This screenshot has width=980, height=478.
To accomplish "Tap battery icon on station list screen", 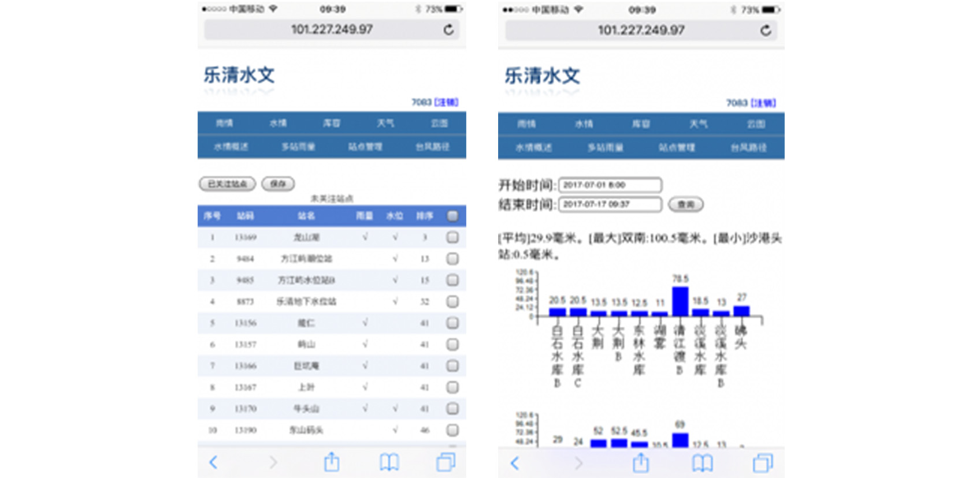I will coord(454,9).
